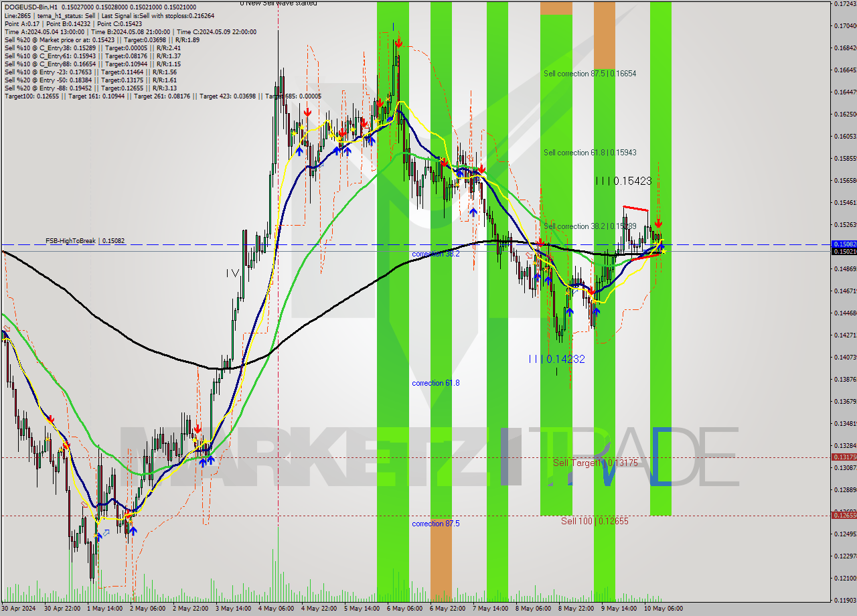Viewport: 857px width, 616px height.
Task: Click the blue 0.15082 price tag on the axis
Action: coord(844,244)
